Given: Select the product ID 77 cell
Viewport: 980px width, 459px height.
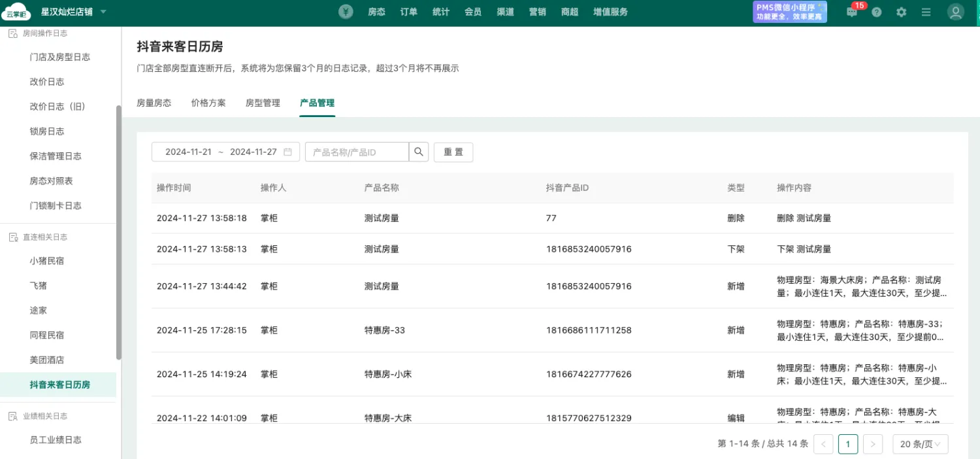Looking at the screenshot, I should pyautogui.click(x=551, y=218).
